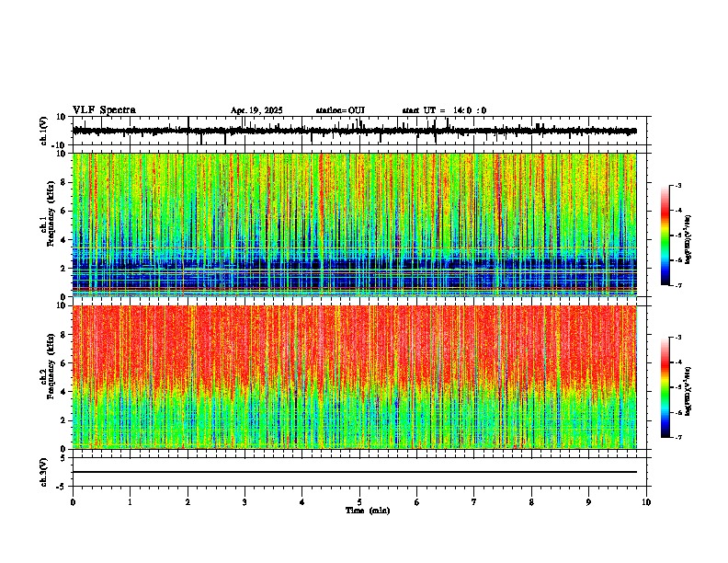Click time axis tick label "5"
This screenshot has height=563, width=728.
[359, 502]
